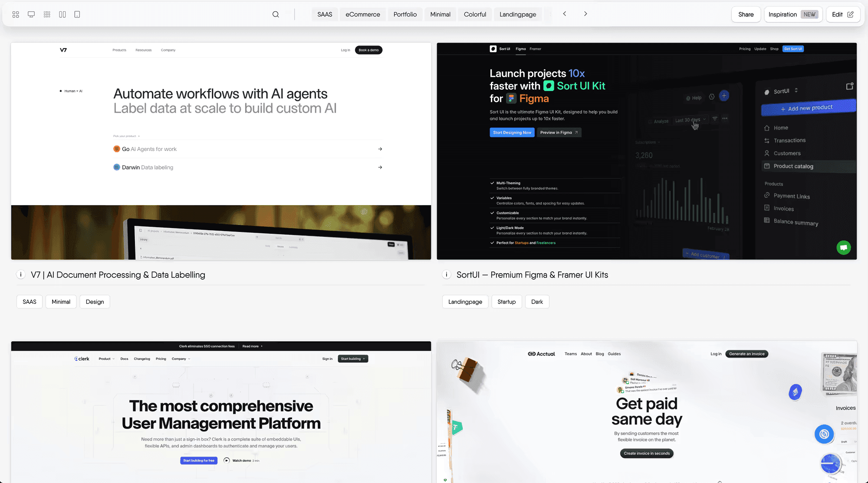Click the Minimal tag under the V7 card
The width and height of the screenshot is (868, 483).
point(61,302)
